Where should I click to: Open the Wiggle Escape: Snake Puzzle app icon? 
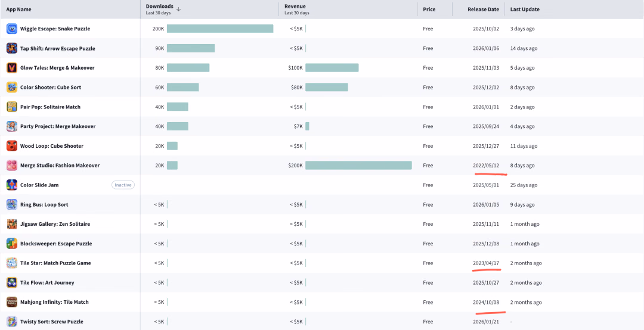[x=12, y=29]
